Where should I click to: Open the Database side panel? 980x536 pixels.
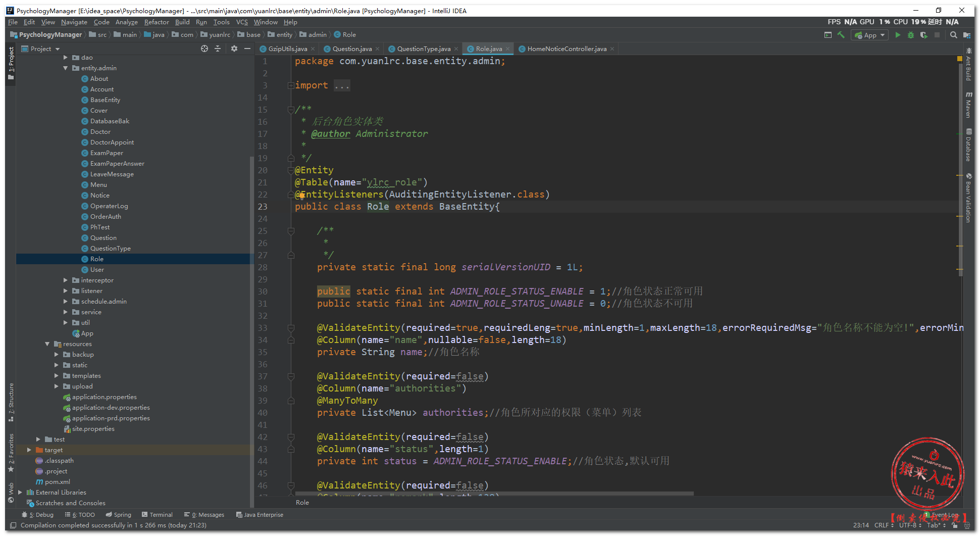point(968,145)
